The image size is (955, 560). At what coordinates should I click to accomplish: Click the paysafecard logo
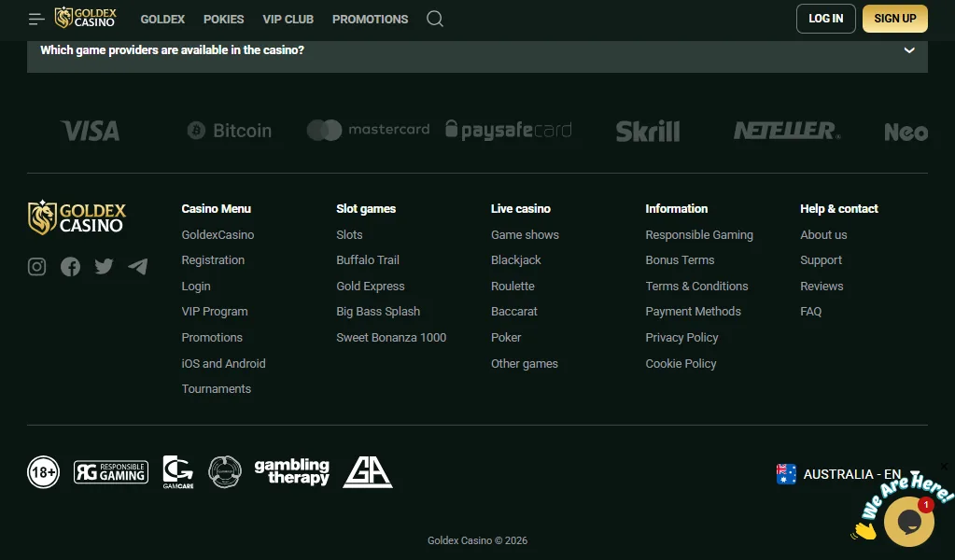point(509,130)
